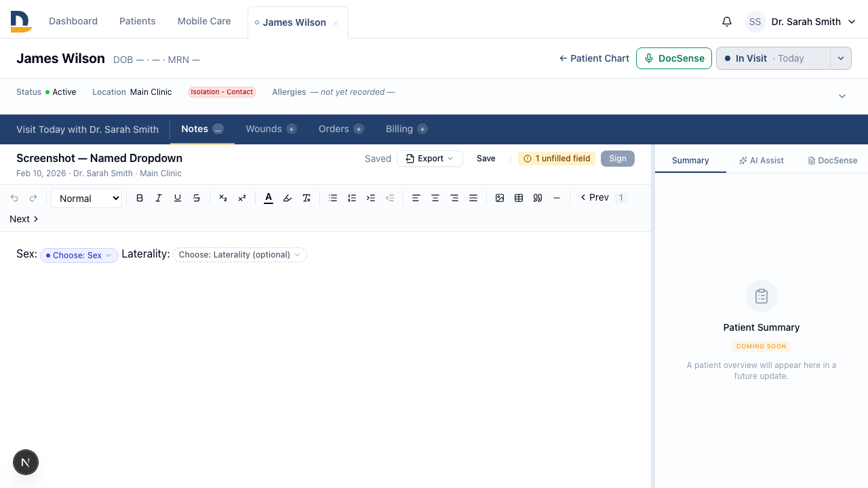The height and width of the screenshot is (488, 868).
Task: Switch to Billing tab
Action: click(x=406, y=129)
